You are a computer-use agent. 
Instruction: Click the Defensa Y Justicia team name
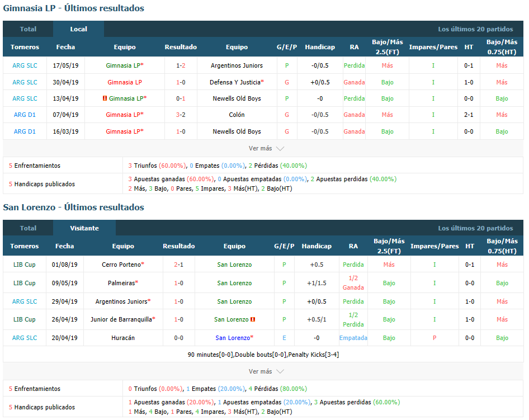click(x=235, y=82)
